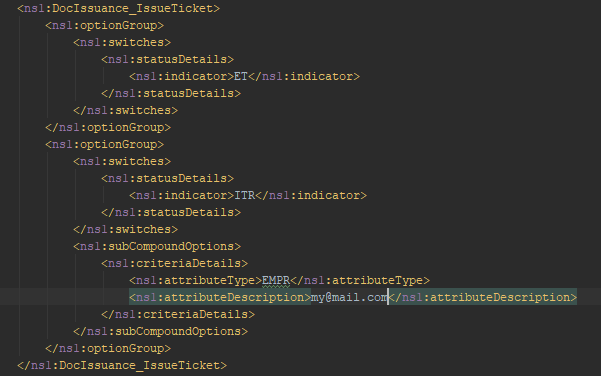This screenshot has width=601, height=376.
Task: Click the closing attributeDescription tag
Action: pos(483,297)
